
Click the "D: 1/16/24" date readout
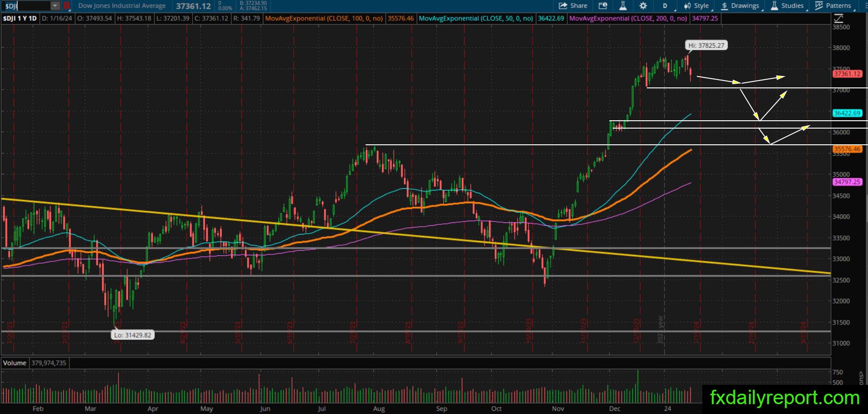pyautogui.click(x=57, y=19)
